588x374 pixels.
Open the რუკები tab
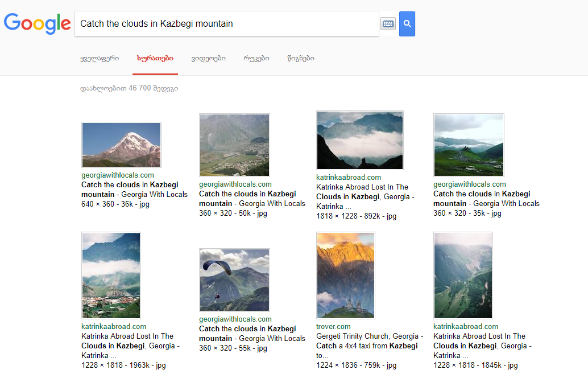click(x=256, y=58)
